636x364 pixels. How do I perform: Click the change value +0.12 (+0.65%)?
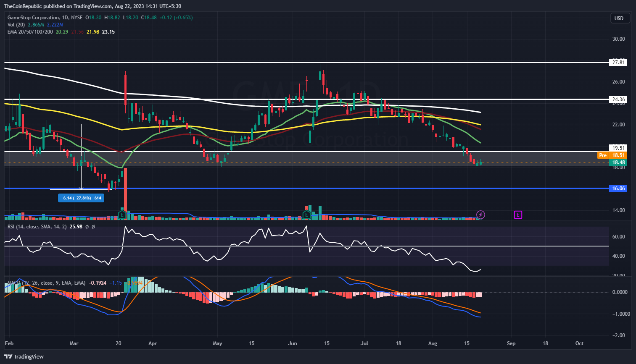tap(176, 18)
